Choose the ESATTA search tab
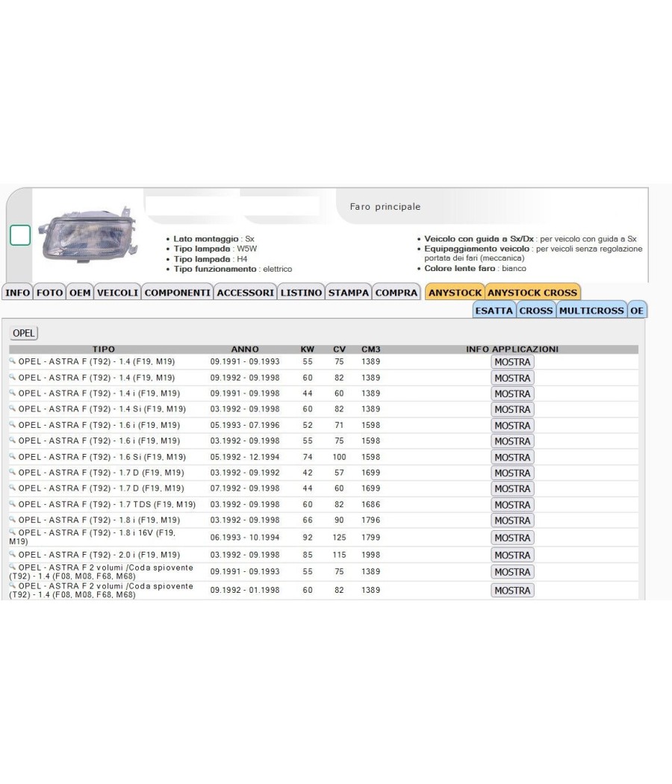The width and height of the screenshot is (672, 784). [x=494, y=311]
